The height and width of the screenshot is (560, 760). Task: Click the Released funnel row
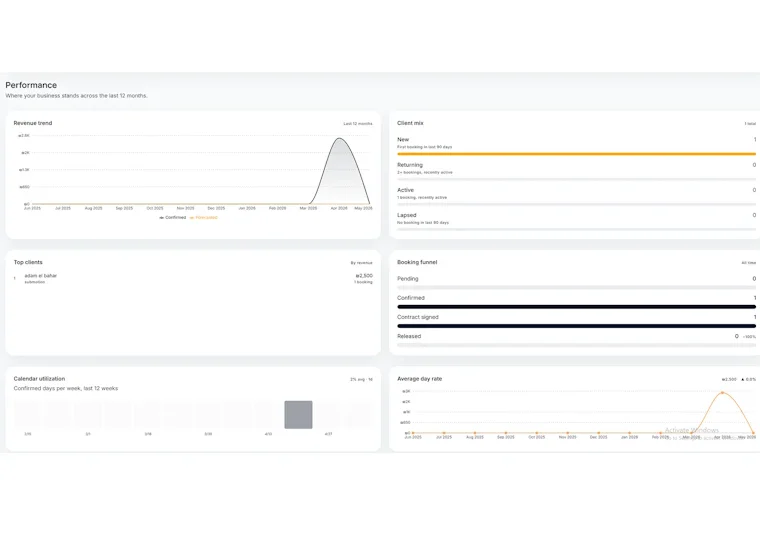576,340
